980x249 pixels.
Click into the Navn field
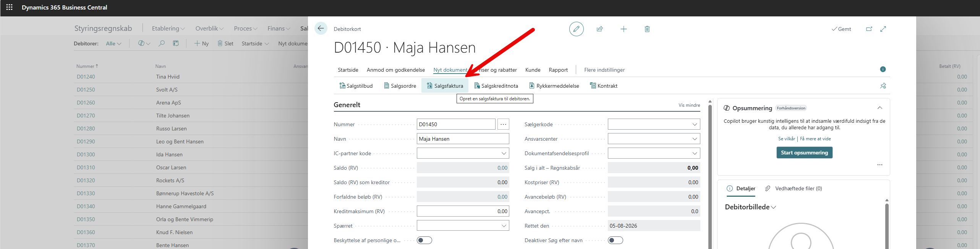click(x=463, y=139)
